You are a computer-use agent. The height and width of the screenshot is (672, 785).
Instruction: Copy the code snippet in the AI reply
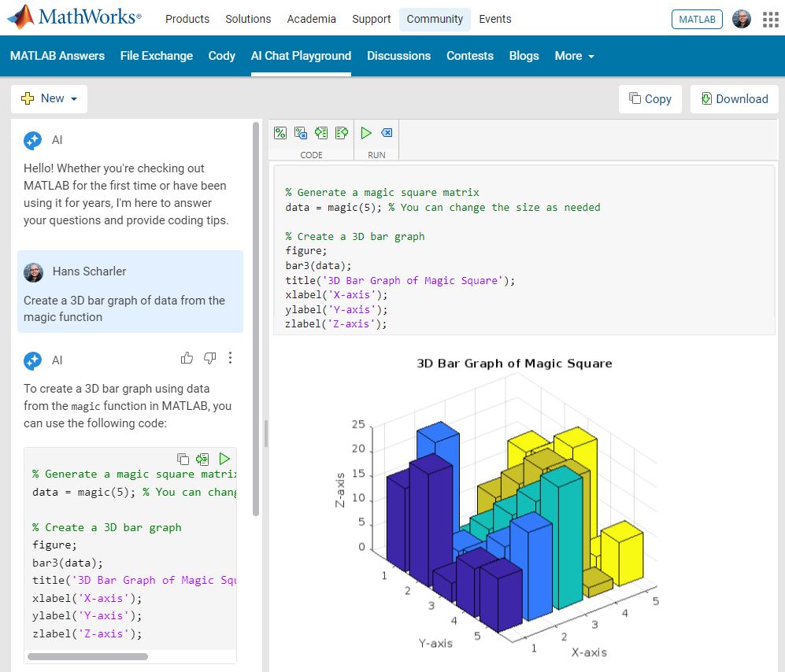click(x=182, y=459)
